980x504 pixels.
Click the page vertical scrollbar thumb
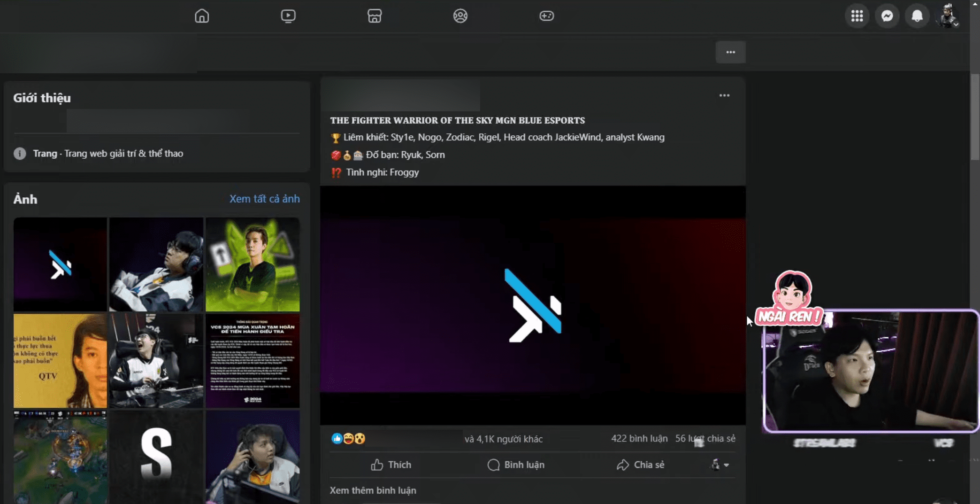click(x=975, y=116)
